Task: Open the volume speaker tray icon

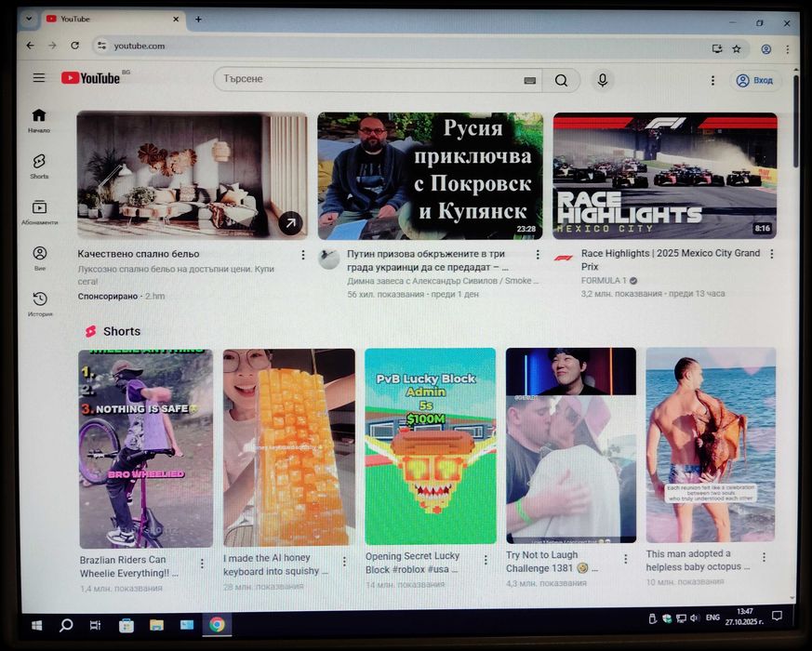Action: [695, 618]
